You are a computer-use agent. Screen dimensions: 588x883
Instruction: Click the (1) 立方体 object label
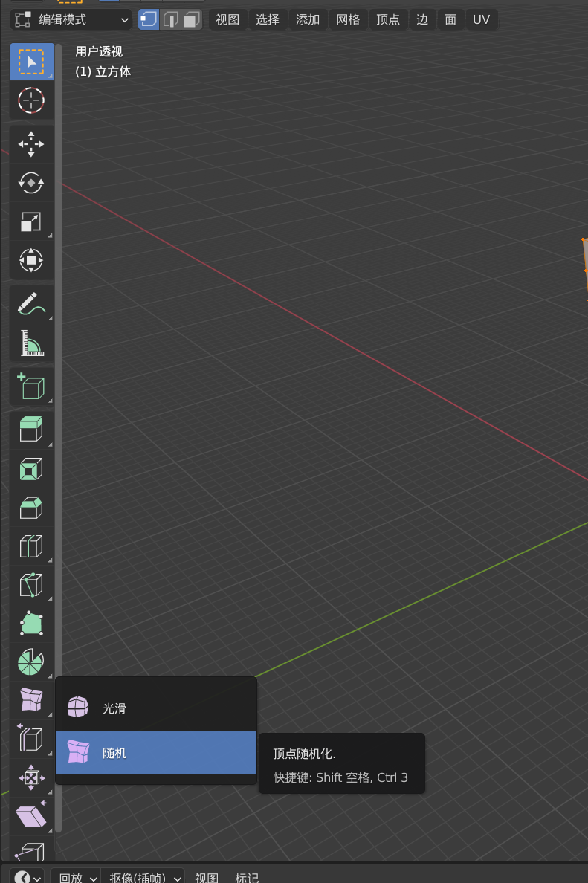pyautogui.click(x=103, y=71)
